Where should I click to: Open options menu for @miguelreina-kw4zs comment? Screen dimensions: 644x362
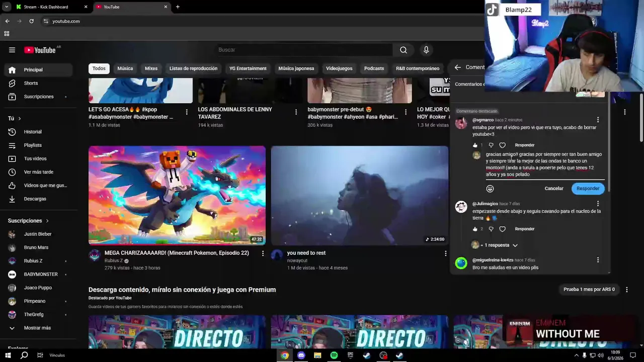[x=598, y=260]
